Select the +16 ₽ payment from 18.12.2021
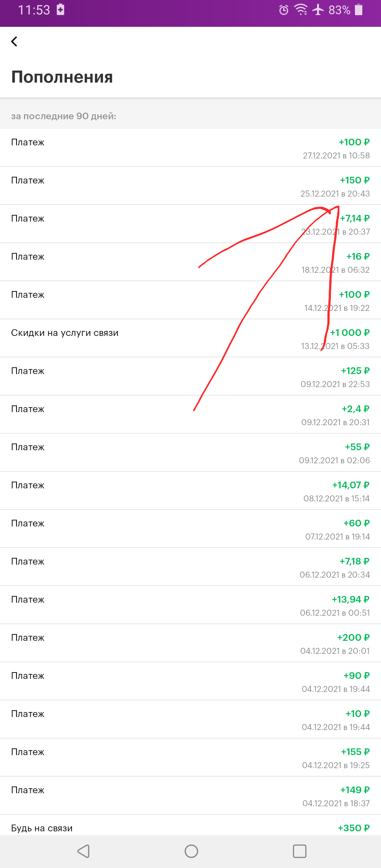381x868 pixels. pyautogui.click(x=190, y=262)
